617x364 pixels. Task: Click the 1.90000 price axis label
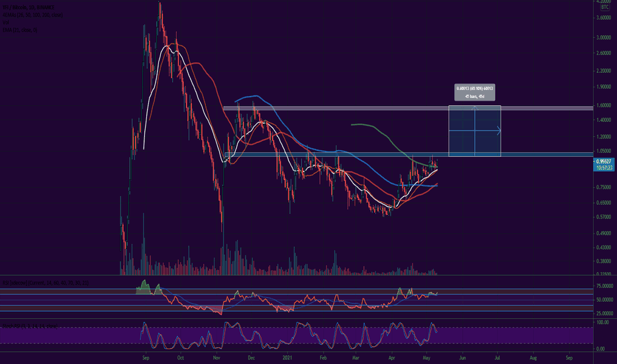point(604,87)
